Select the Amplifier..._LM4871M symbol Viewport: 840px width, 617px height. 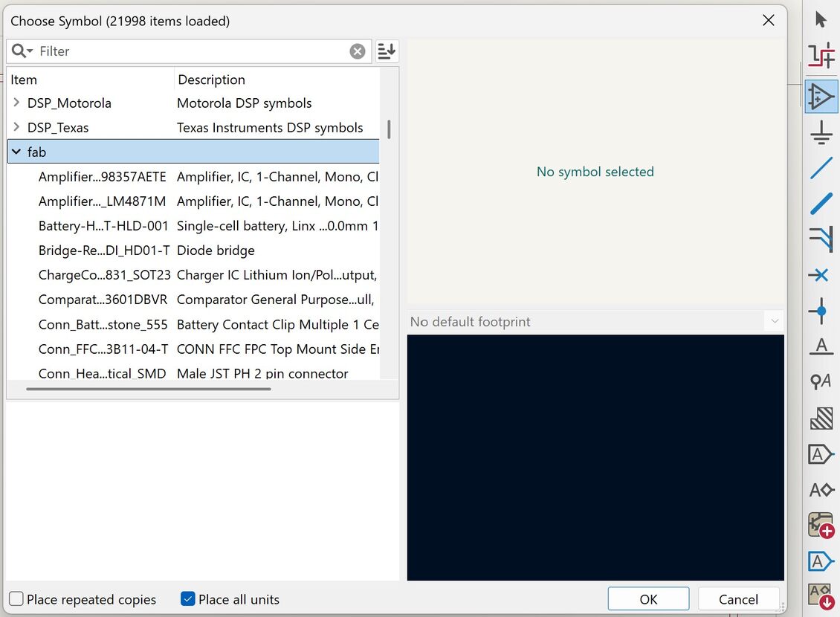coord(103,201)
